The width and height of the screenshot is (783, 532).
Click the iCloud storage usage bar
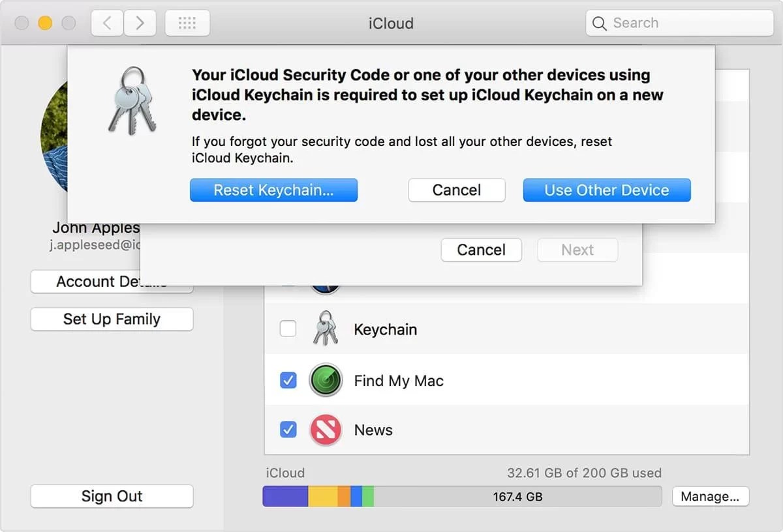pyautogui.click(x=462, y=496)
